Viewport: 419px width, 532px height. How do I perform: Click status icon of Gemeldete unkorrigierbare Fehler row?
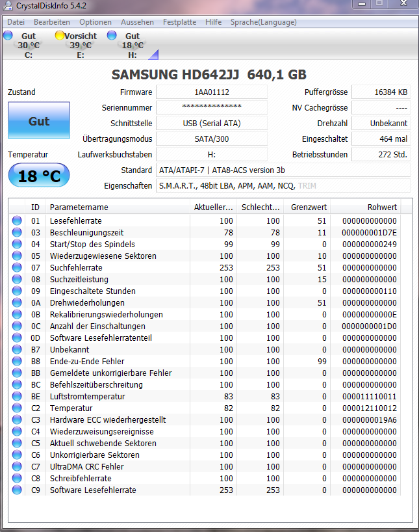[x=17, y=373]
